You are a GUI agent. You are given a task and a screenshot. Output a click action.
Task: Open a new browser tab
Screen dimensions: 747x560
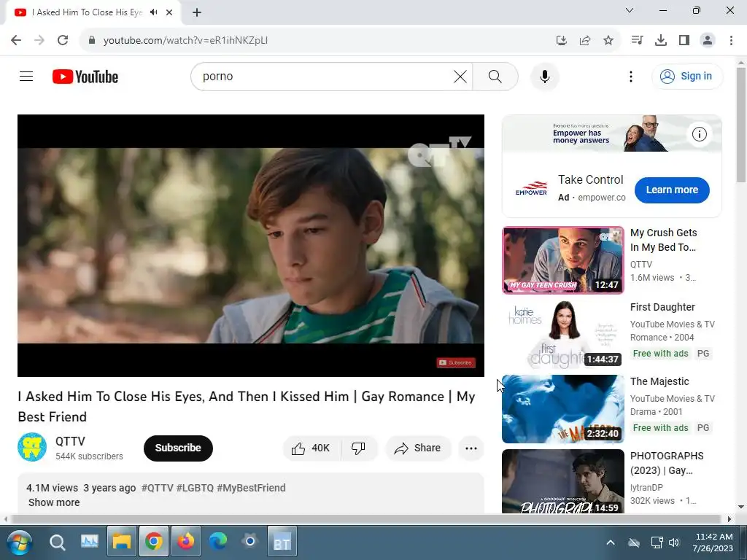[x=197, y=12]
